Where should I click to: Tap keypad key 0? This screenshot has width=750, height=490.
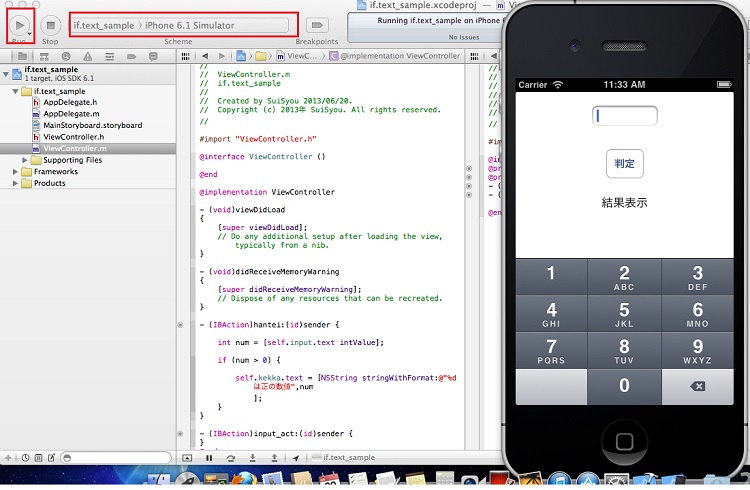(x=624, y=387)
